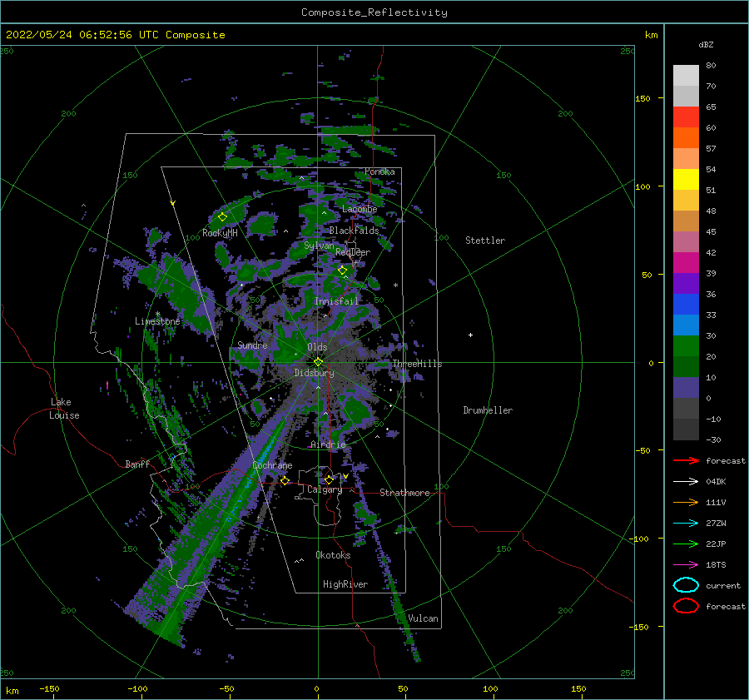The width and height of the screenshot is (749, 700).
Task: Click the Drumheller label
Action: click(488, 410)
